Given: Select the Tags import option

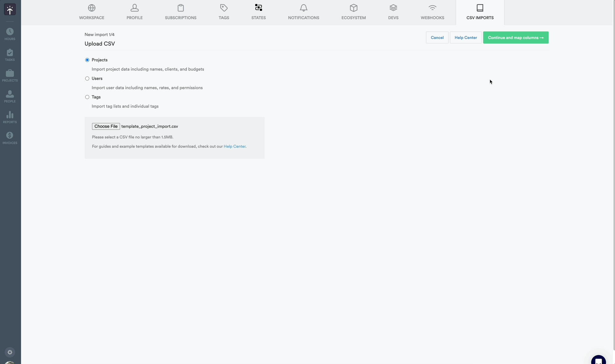Looking at the screenshot, I should point(87,97).
